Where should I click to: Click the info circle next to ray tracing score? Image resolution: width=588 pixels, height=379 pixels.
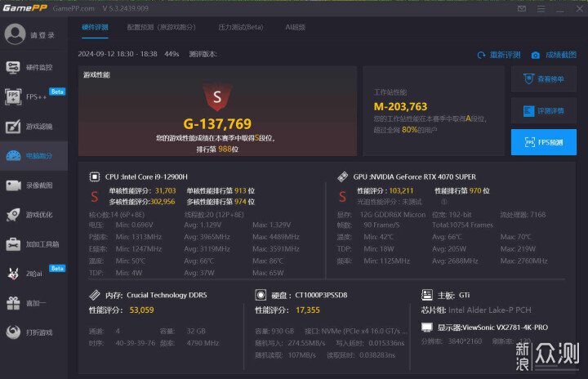444,202
